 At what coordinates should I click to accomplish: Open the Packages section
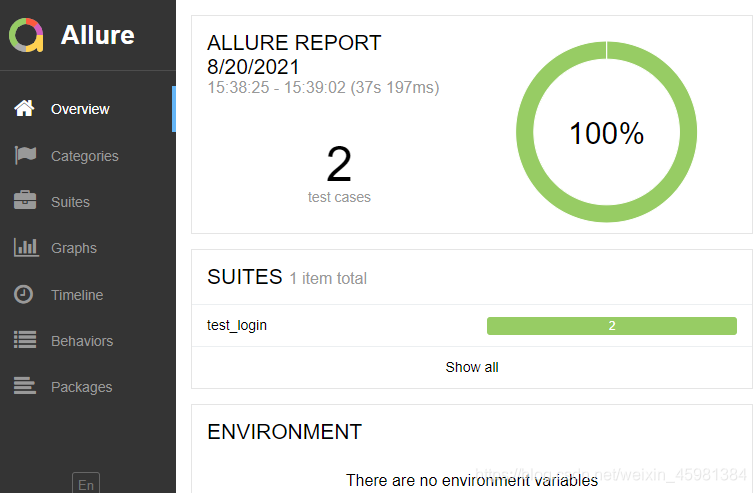pyautogui.click(x=88, y=387)
